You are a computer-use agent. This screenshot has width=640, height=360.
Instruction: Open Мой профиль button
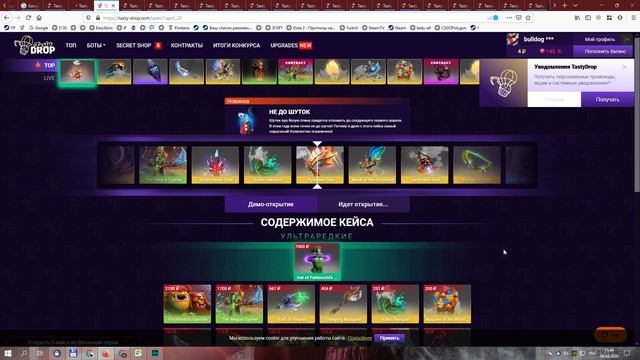coord(599,39)
